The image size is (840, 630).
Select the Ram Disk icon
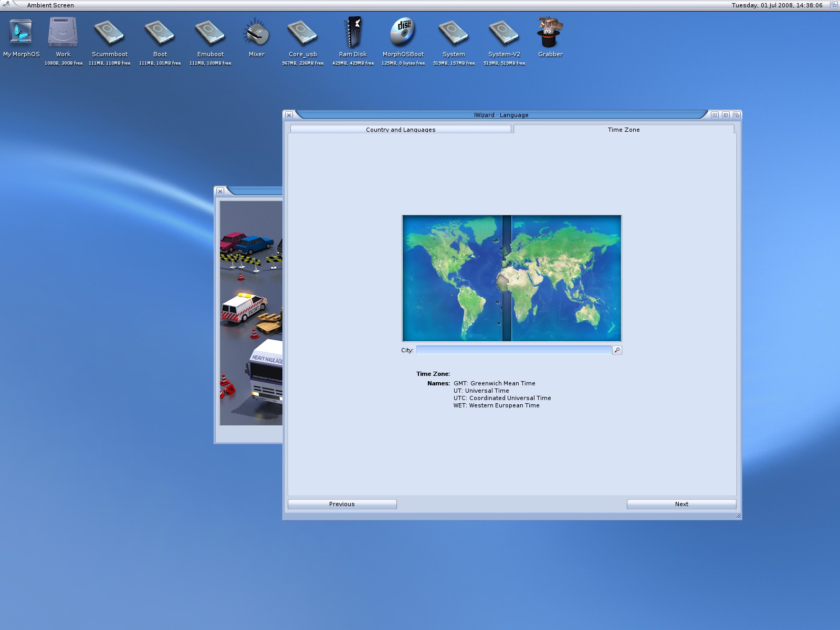[x=353, y=33]
